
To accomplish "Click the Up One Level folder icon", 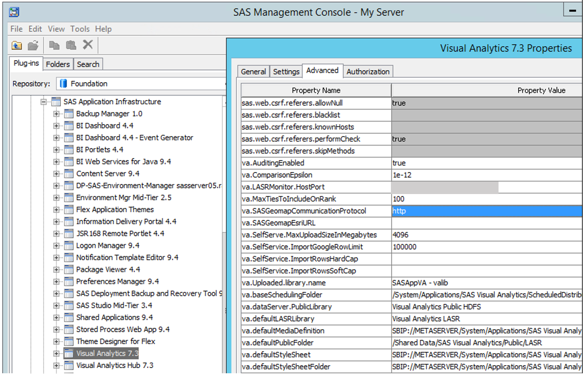I will pos(17,45).
